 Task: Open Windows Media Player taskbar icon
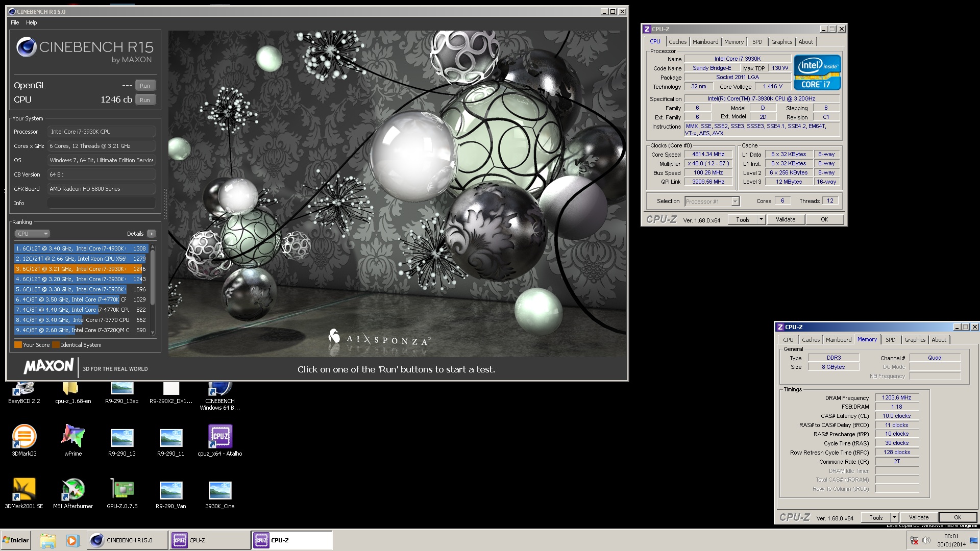(72, 540)
